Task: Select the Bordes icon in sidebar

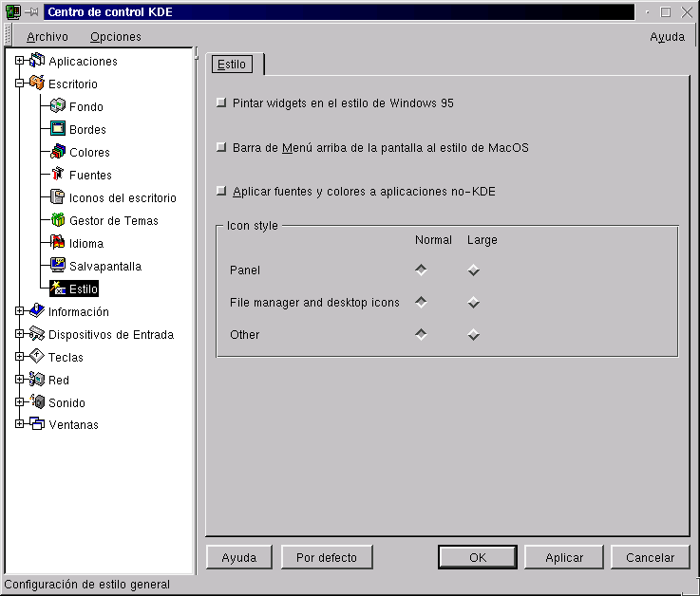Action: click(57, 129)
